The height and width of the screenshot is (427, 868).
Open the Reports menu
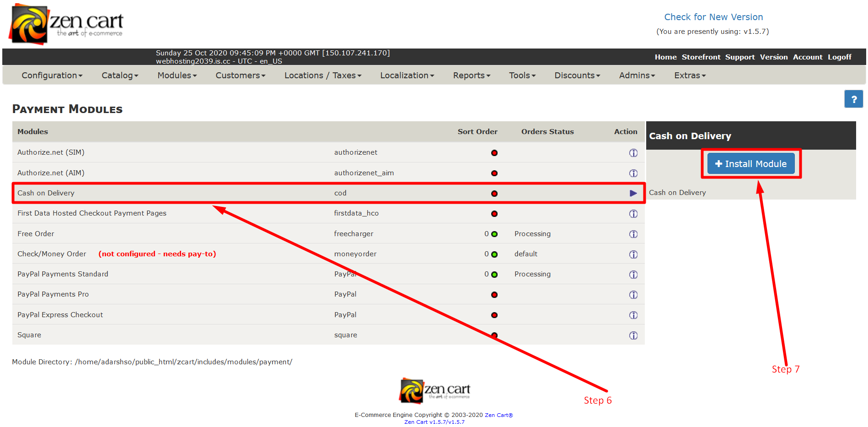472,76
